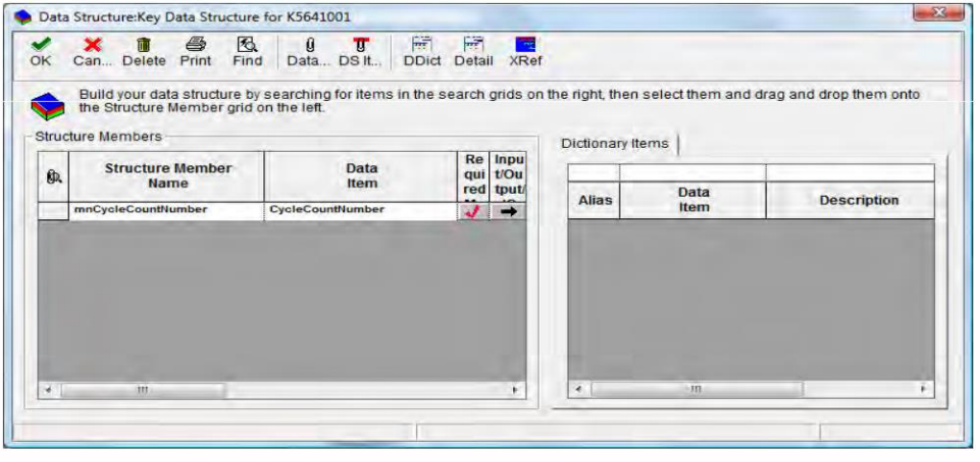Screen dimensions: 980x462
Task: Open Find with the magnifier icon
Action: click(246, 44)
